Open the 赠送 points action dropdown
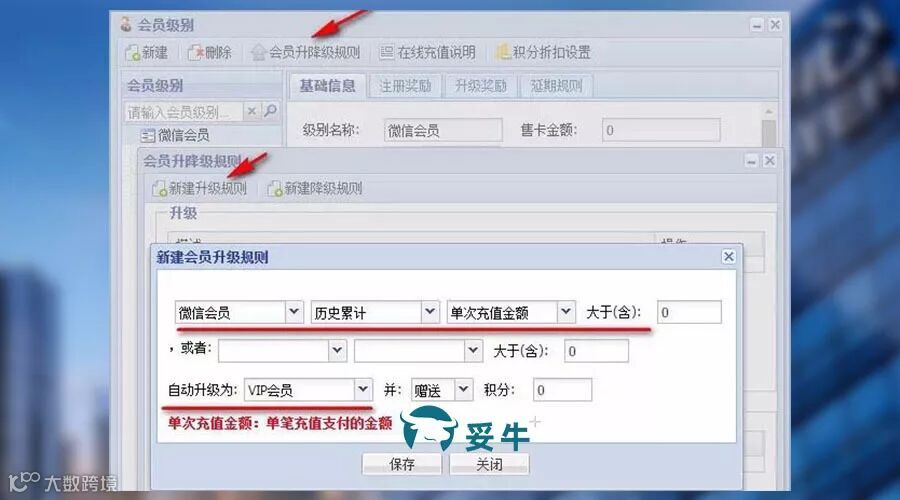Screen dimensions: 900x500 [464, 390]
